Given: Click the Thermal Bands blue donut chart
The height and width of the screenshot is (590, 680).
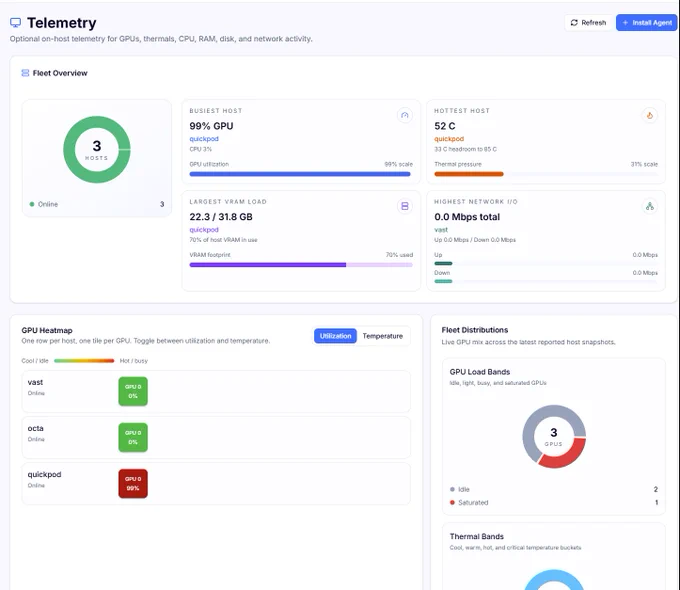Looking at the screenshot, I should 554,580.
